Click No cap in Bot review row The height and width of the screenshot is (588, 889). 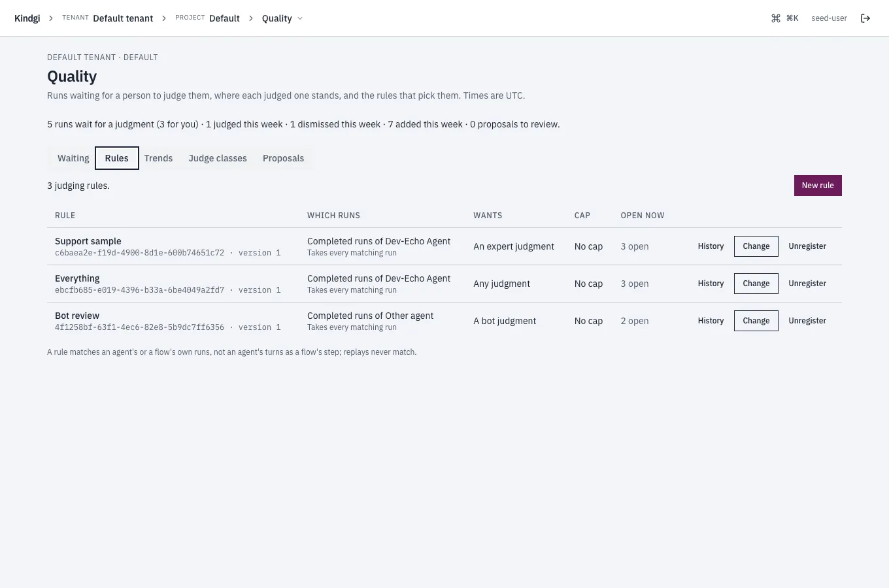(x=588, y=321)
